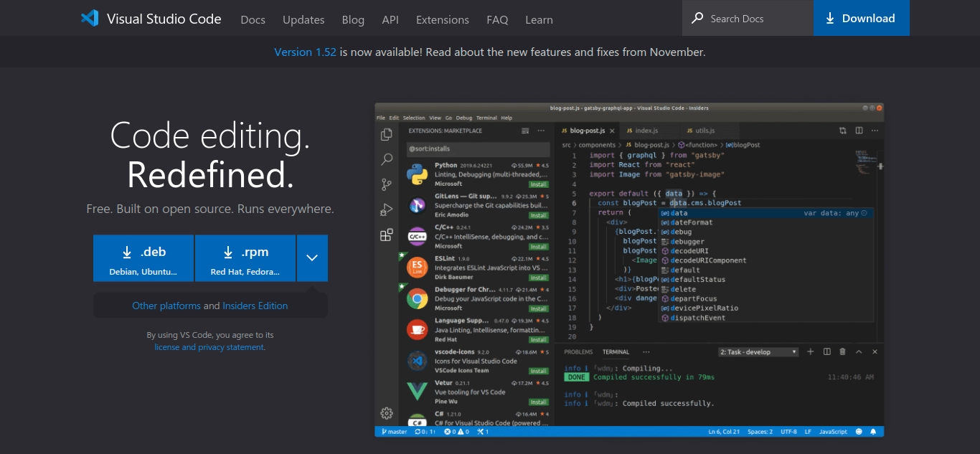The width and height of the screenshot is (980, 454).
Task: Select the TERMINAL panel tab
Action: point(616,351)
